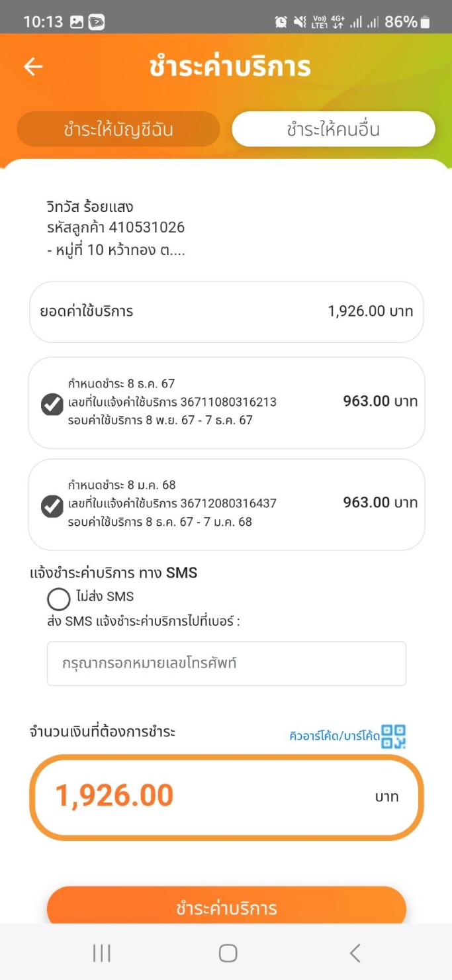The width and height of the screenshot is (452, 980).
Task: Tap the gallery notification icon in status bar
Action: (x=77, y=22)
